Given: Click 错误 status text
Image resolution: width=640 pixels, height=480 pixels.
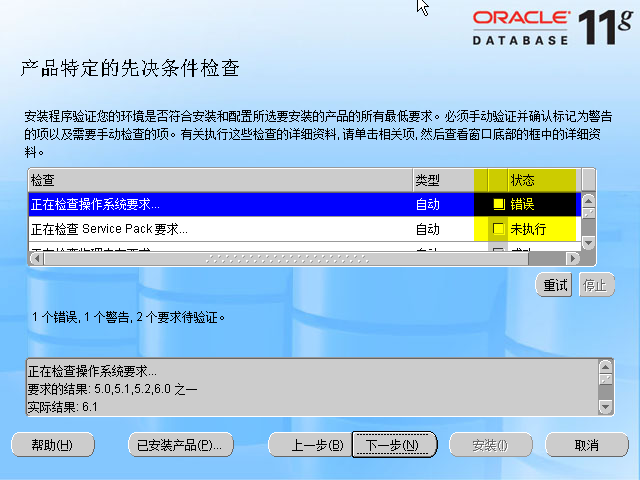Looking at the screenshot, I should pyautogui.click(x=522, y=204).
